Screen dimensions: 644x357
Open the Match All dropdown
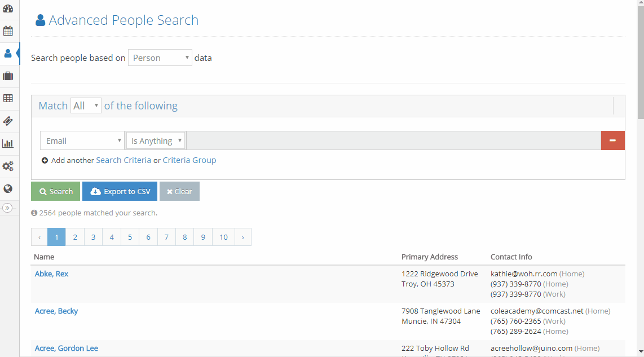point(86,105)
